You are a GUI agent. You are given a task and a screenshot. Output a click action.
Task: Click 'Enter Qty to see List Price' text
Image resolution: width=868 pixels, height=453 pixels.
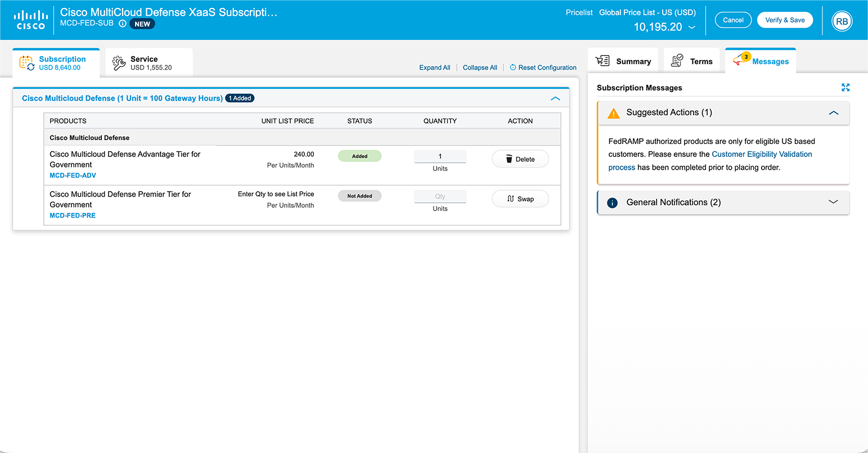point(276,194)
